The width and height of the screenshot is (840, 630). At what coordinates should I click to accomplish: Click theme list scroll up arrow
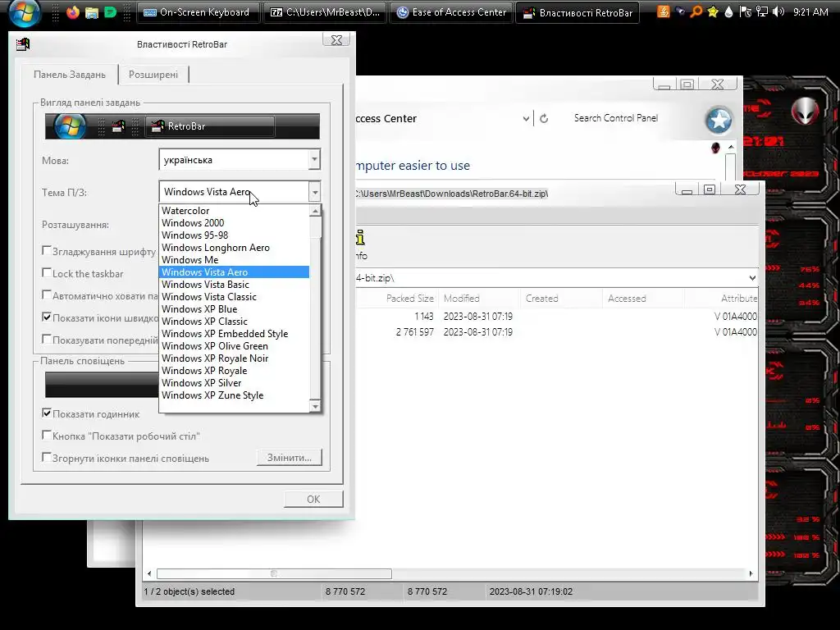[x=315, y=211]
